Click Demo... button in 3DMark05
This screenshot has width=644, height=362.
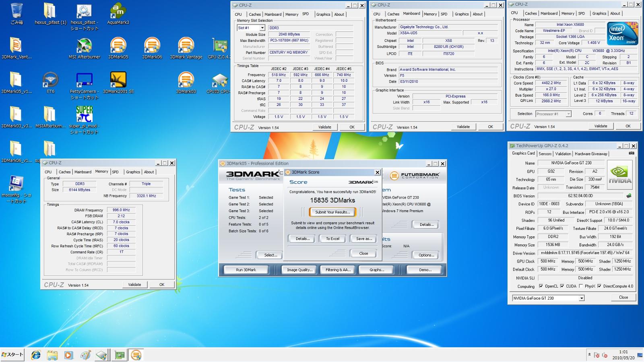(x=425, y=270)
